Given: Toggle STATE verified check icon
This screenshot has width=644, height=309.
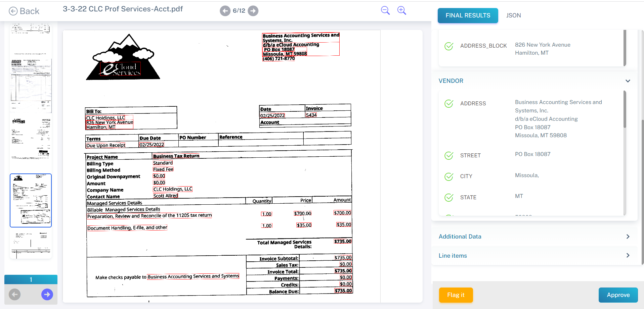Looking at the screenshot, I should point(449,198).
